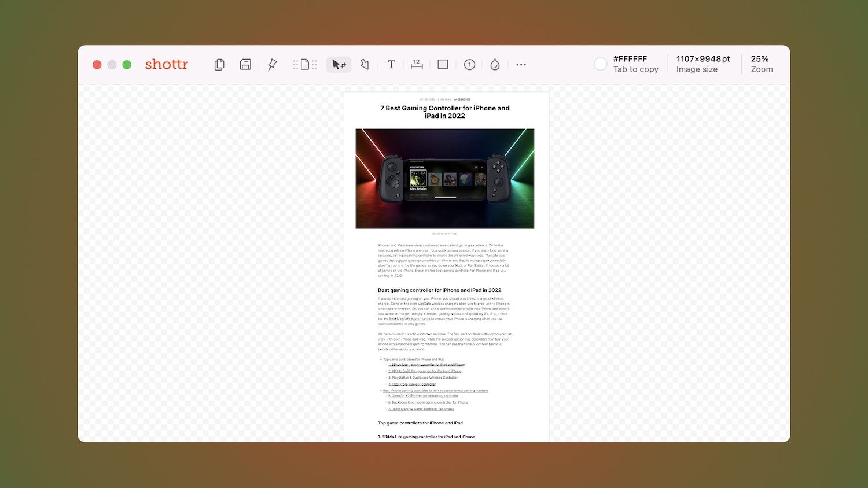This screenshot has height=488, width=868.
Task: Click the #FFFFFF color swatch circle
Action: 601,64
